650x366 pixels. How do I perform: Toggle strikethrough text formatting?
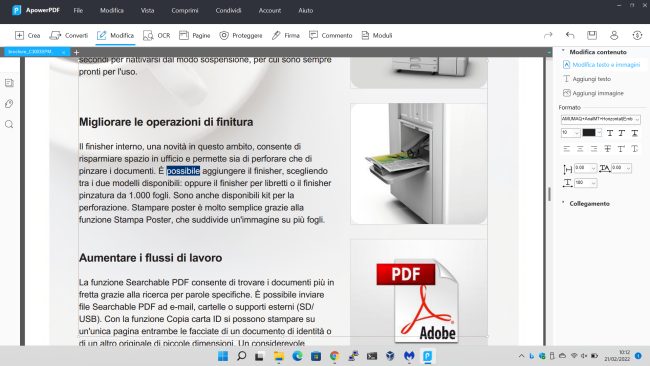[x=607, y=149]
